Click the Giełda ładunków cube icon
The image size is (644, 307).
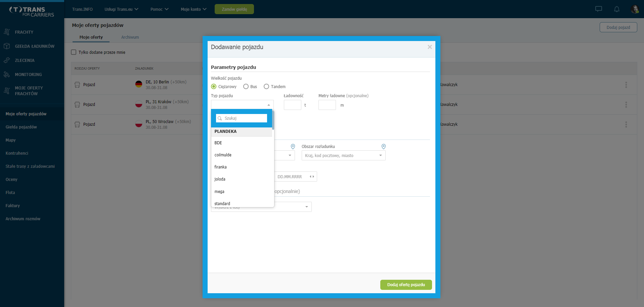[x=7, y=46]
